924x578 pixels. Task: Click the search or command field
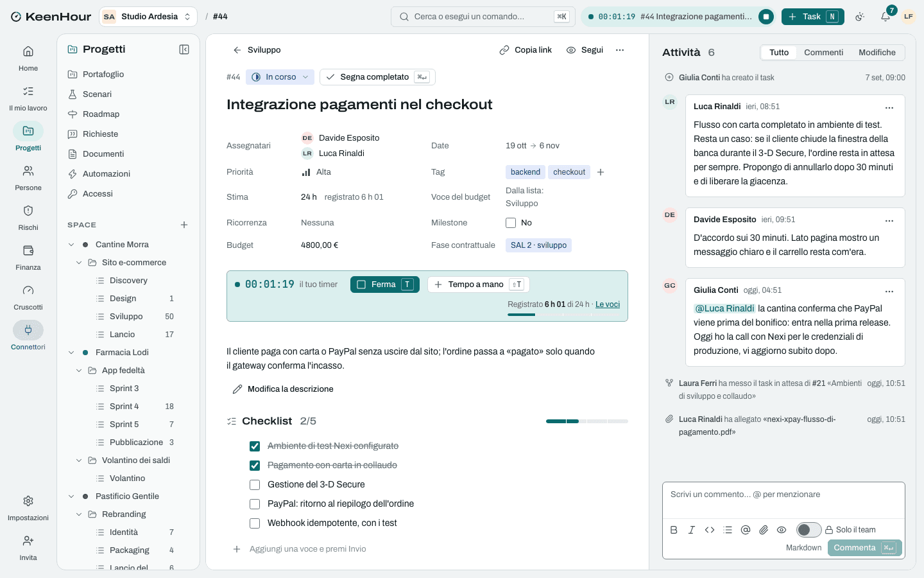[x=483, y=17]
